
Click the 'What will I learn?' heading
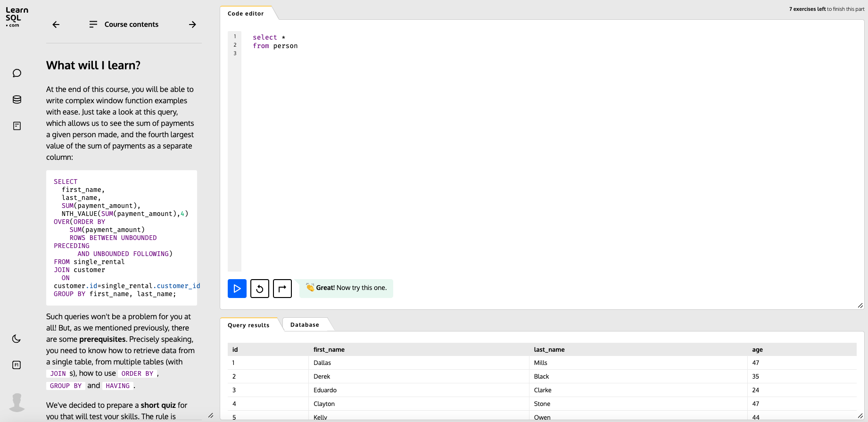pyautogui.click(x=93, y=66)
